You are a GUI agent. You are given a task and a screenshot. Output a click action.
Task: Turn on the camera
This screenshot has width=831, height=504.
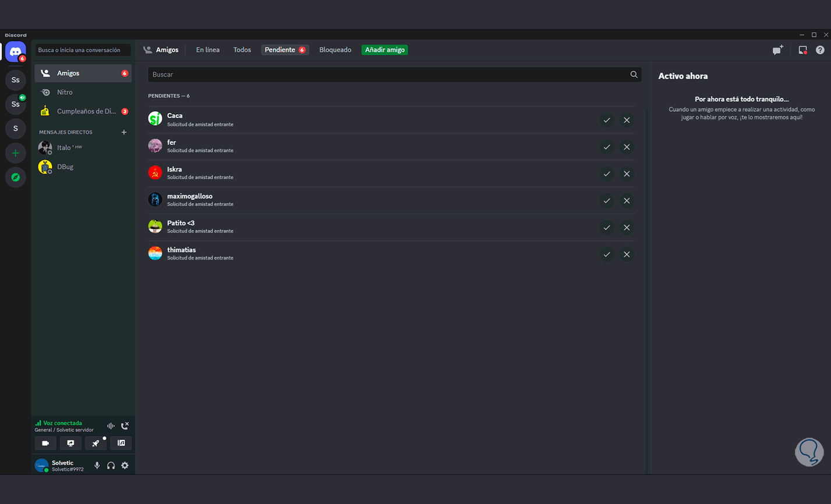pos(45,443)
